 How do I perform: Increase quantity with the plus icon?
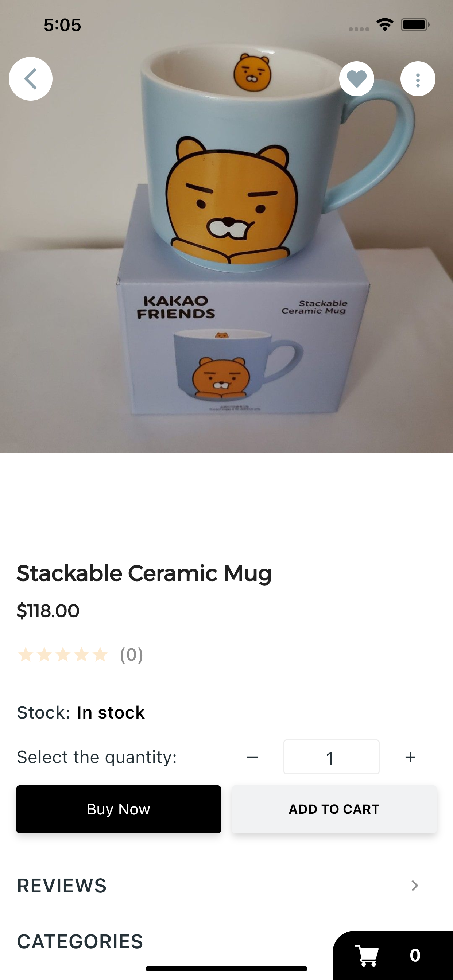click(x=410, y=757)
